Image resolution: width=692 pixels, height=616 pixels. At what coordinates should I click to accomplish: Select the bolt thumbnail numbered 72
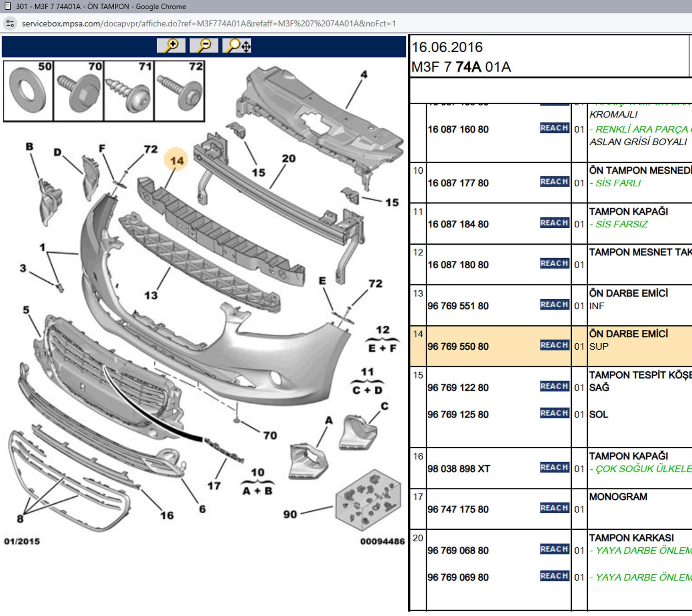(179, 91)
